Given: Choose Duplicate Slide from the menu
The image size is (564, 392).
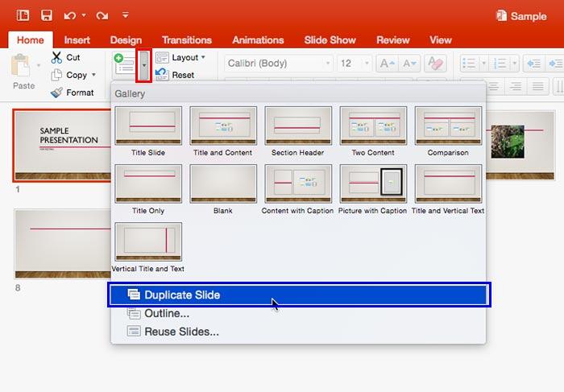Looking at the screenshot, I should [299, 295].
